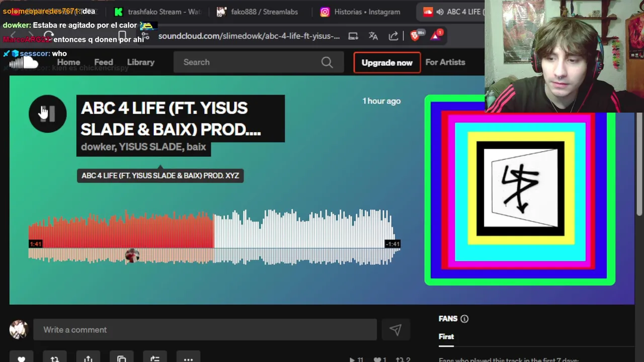Image resolution: width=644 pixels, height=362 pixels.
Task: Click the likes count 1 stat
Action: 380,360
